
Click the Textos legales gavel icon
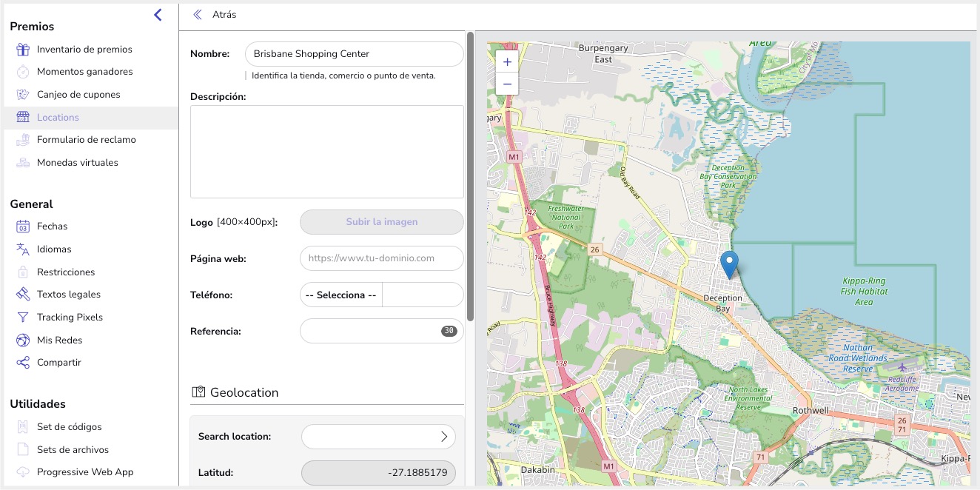[x=23, y=295]
